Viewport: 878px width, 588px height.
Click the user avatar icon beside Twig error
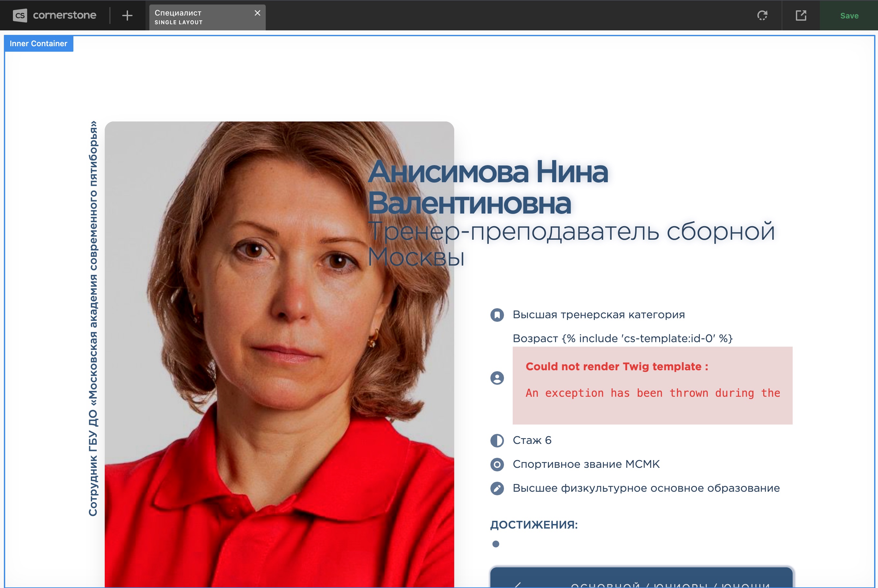click(497, 378)
